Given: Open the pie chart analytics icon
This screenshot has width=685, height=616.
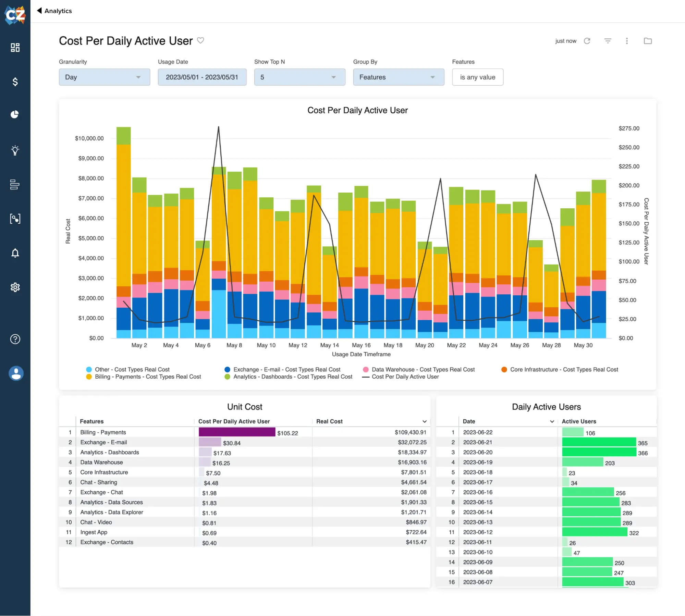Looking at the screenshot, I should click(15, 114).
